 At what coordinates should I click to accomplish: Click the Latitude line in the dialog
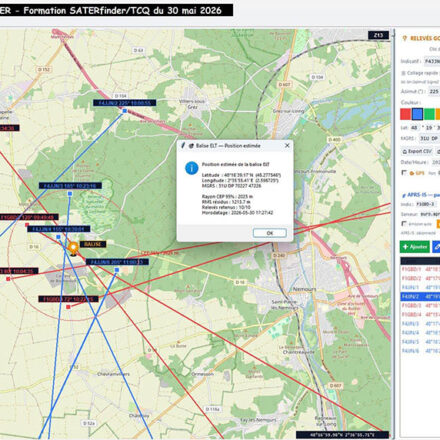[x=241, y=175]
